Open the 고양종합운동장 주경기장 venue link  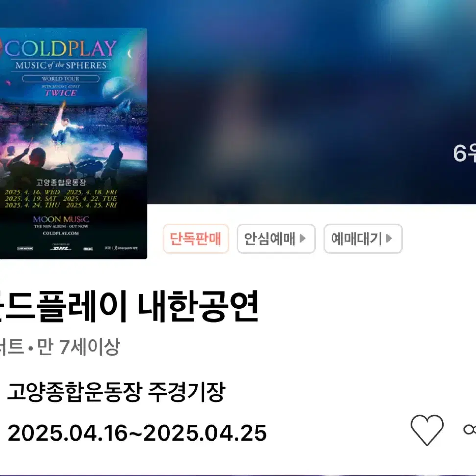[x=116, y=392]
